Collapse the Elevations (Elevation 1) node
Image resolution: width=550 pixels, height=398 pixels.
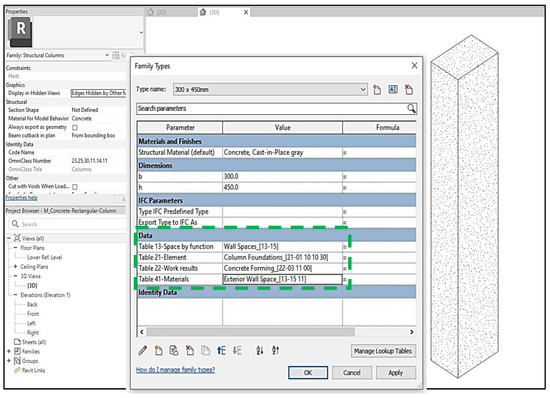click(15, 295)
